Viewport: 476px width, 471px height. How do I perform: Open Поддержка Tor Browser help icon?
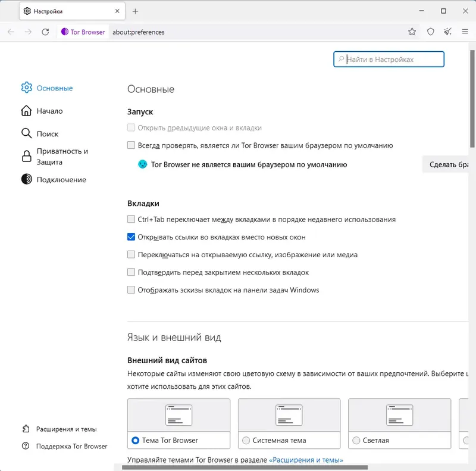tap(24, 446)
